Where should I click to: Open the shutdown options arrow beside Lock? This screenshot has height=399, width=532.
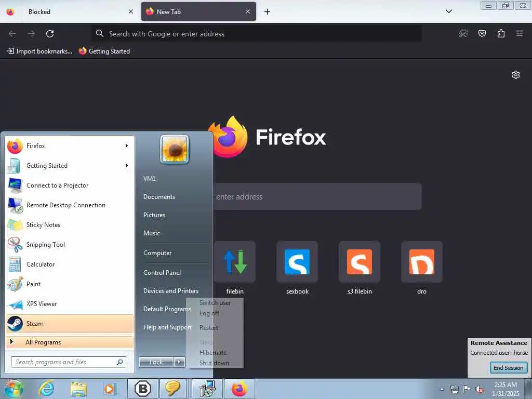point(179,362)
